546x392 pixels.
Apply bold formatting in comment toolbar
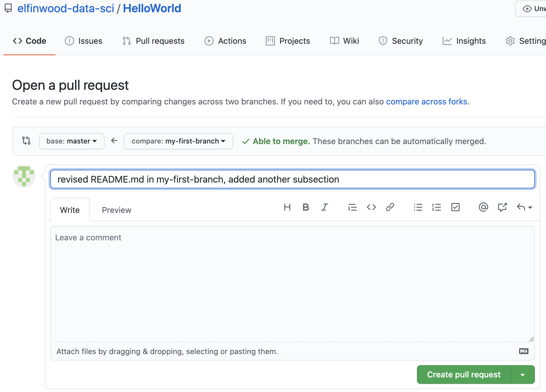(x=306, y=207)
